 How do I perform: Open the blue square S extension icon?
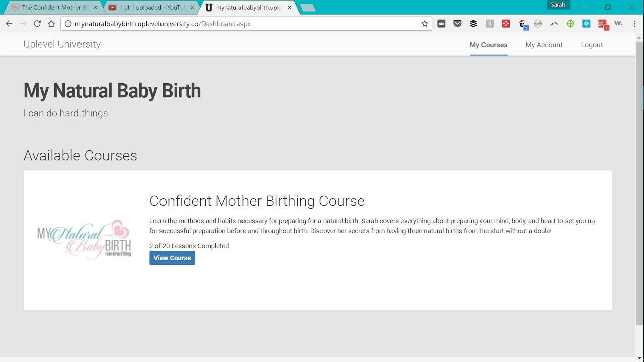586,24
